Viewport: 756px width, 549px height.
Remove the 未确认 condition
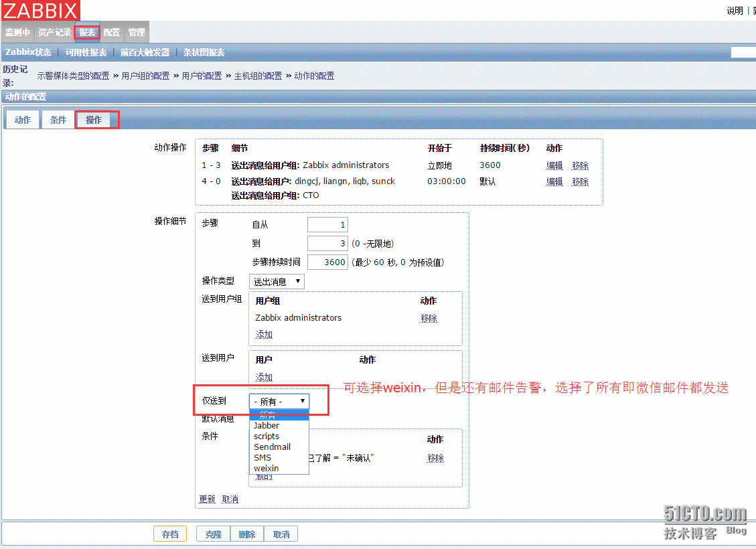click(x=435, y=458)
